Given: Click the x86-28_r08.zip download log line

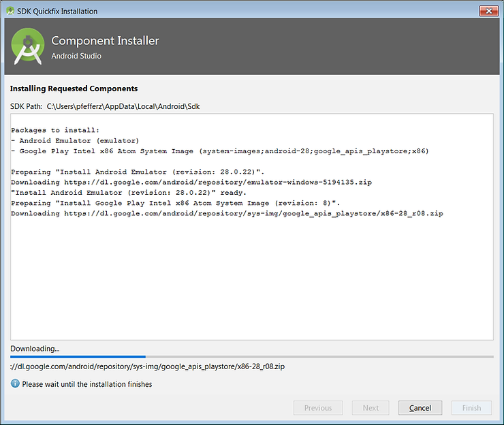Looking at the screenshot, I should pyautogui.click(x=227, y=213).
